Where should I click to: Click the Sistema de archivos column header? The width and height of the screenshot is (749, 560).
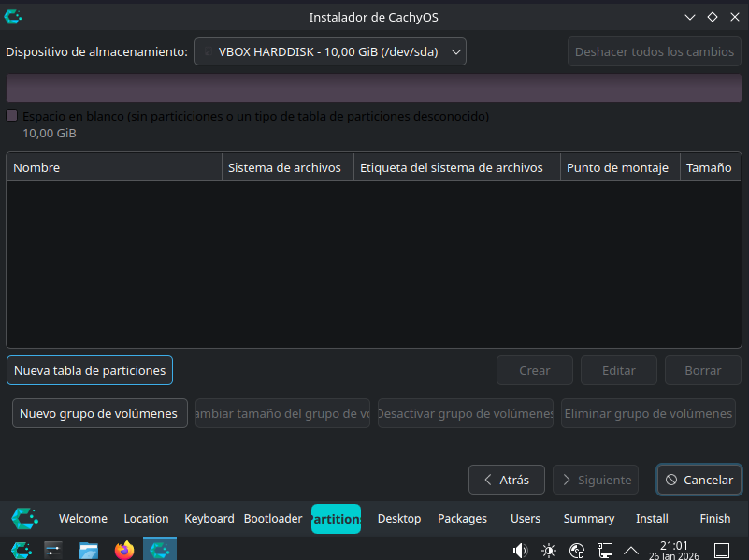[x=284, y=168]
